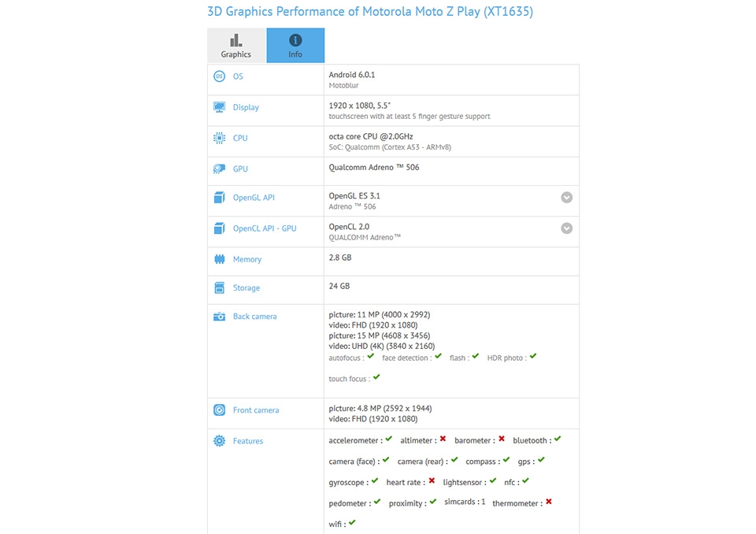Image resolution: width=756 pixels, height=534 pixels.
Task: Click the Back camera label link
Action: pyautogui.click(x=254, y=317)
